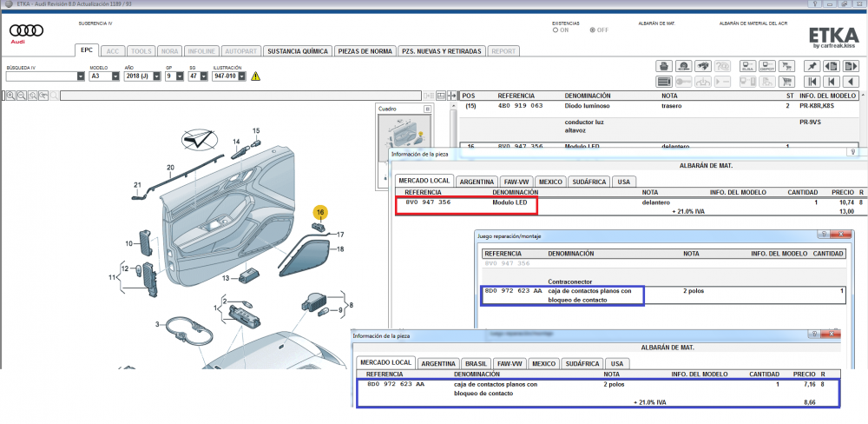The width and height of the screenshot is (868, 424).
Task: Click the DENOMINACIÓN column header in parts list
Action: pyautogui.click(x=588, y=96)
